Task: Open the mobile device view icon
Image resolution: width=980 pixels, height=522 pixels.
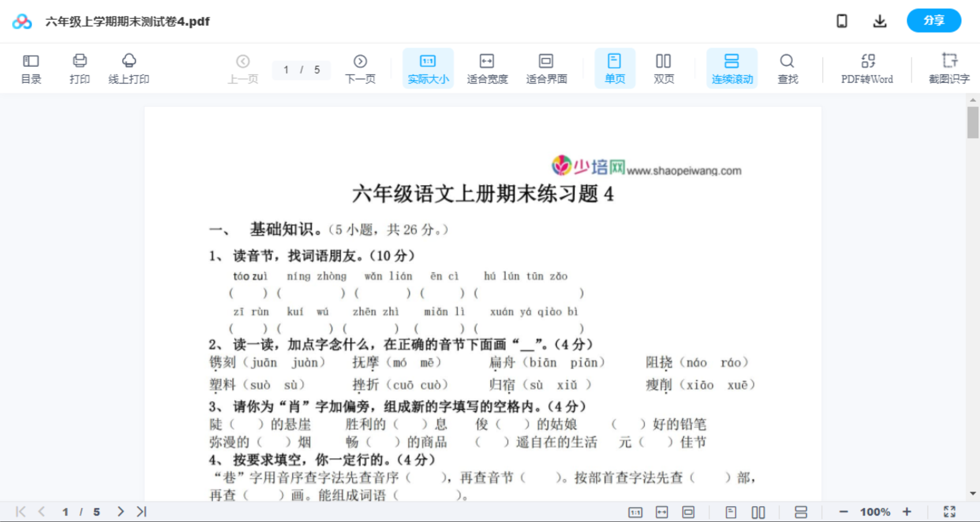Action: pyautogui.click(x=841, y=20)
